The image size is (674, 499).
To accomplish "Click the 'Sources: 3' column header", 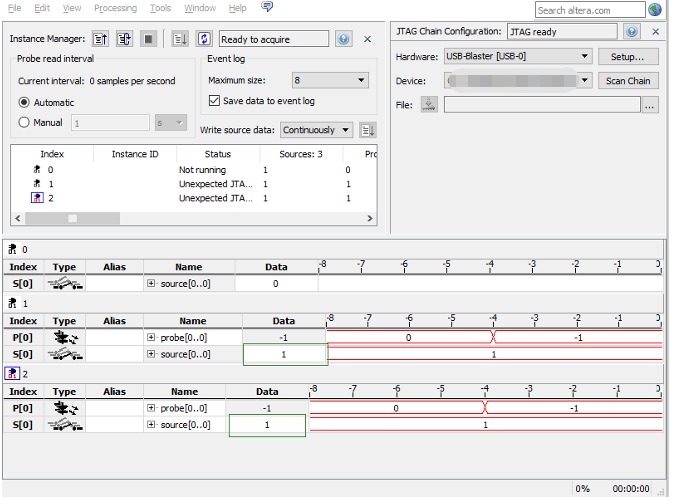I will click(x=301, y=154).
